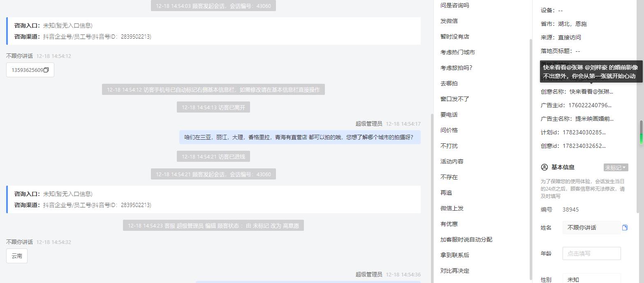Choose the quick reply 加客服时说自动分配
The image size is (644, 283).
pos(466,239)
